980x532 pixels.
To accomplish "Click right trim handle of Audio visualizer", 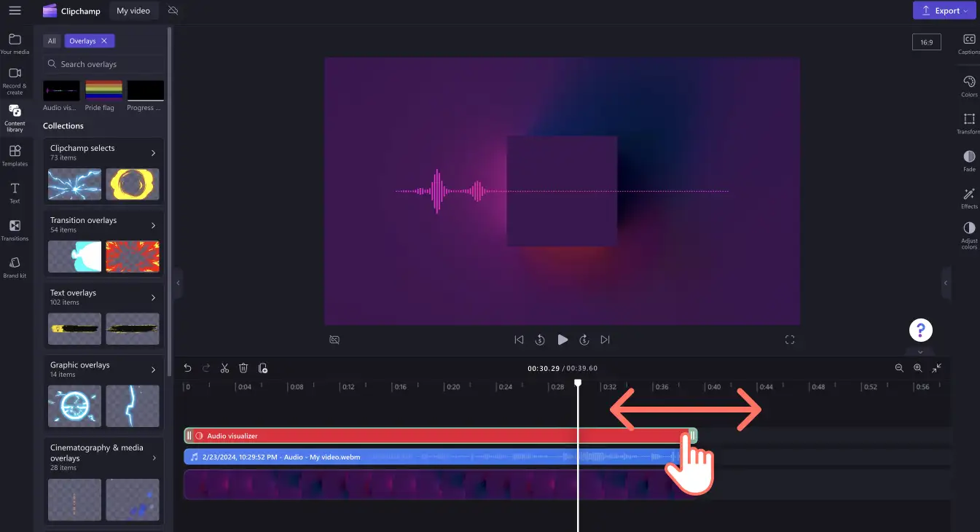I will point(693,436).
